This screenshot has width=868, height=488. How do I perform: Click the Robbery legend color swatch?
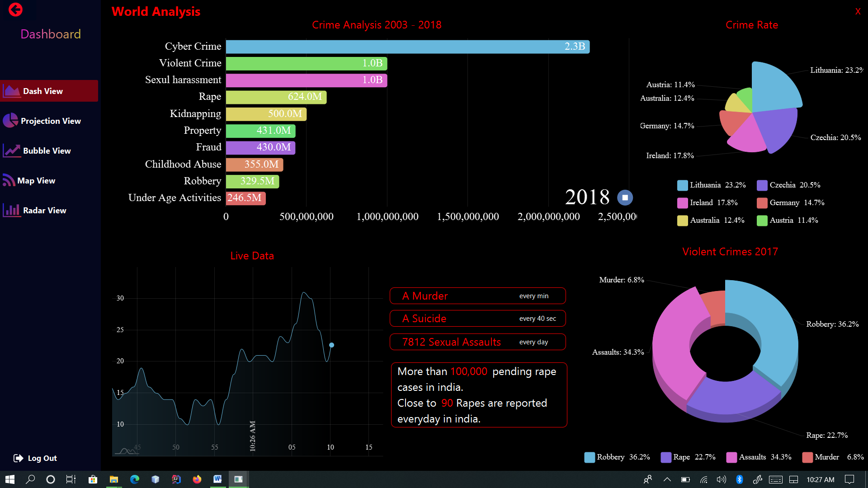(589, 457)
